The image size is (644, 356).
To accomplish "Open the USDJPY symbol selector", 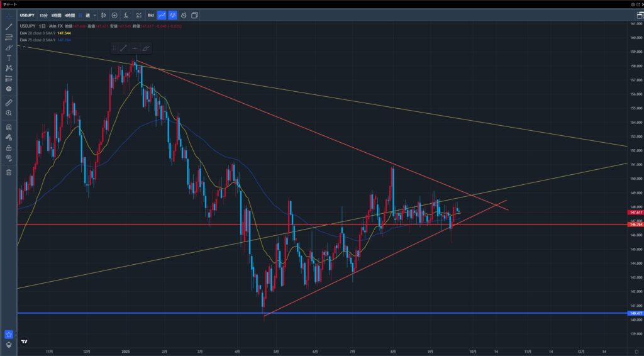I will click(x=26, y=14).
